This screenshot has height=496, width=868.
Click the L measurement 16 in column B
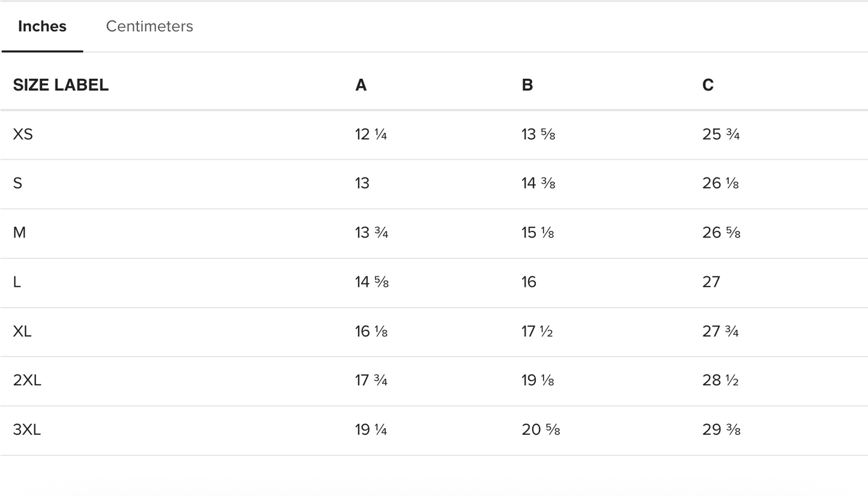coord(529,282)
